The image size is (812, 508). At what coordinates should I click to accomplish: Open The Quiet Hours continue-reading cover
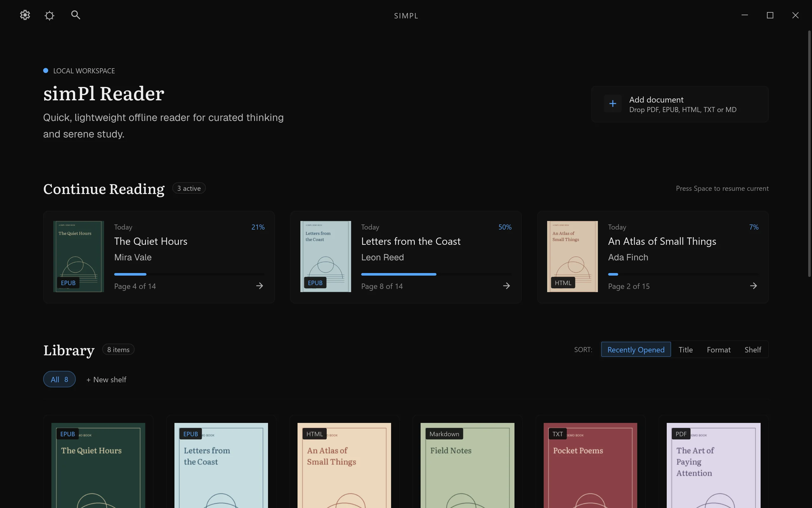(79, 256)
